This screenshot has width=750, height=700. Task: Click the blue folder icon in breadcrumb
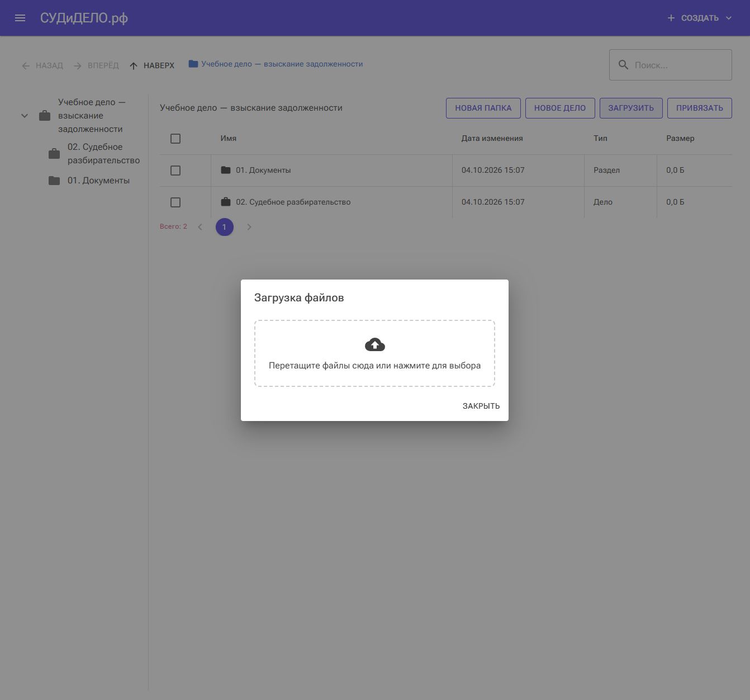pyautogui.click(x=193, y=64)
